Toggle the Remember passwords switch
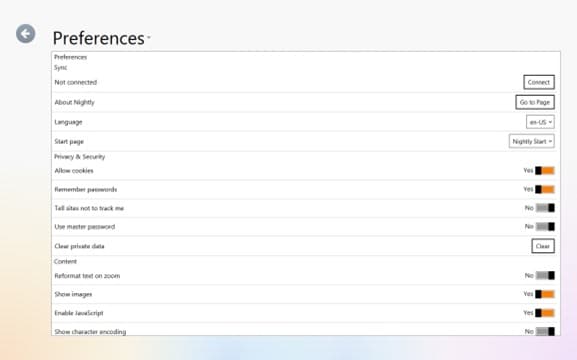The height and width of the screenshot is (360, 577). tap(545, 189)
